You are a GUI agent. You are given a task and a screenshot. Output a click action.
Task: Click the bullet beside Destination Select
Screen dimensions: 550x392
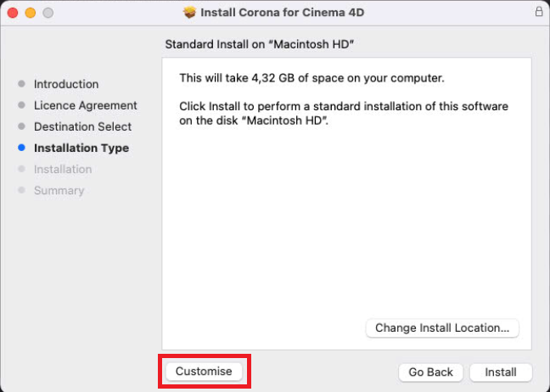[21, 126]
